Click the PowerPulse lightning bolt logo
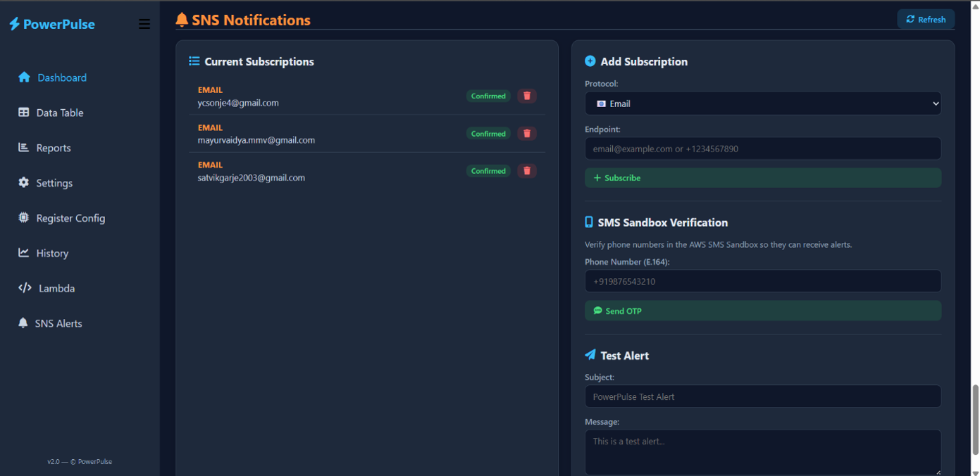This screenshot has width=980, height=476. coord(14,24)
